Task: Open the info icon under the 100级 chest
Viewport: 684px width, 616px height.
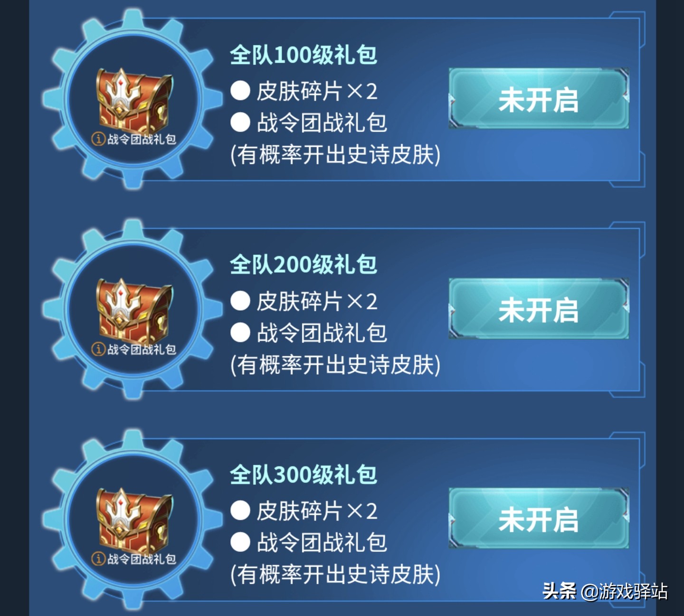Action: click(98, 139)
